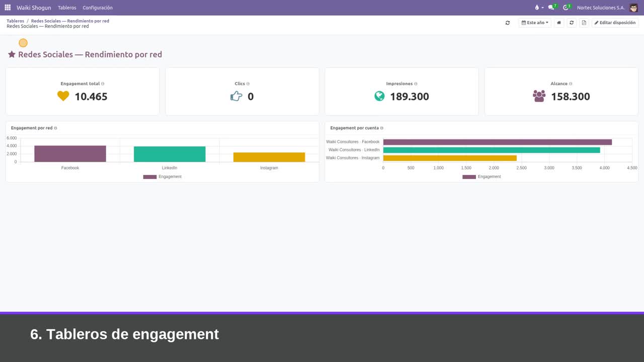The width and height of the screenshot is (644, 362).
Task: Open the Configuración menu
Action: (98, 8)
